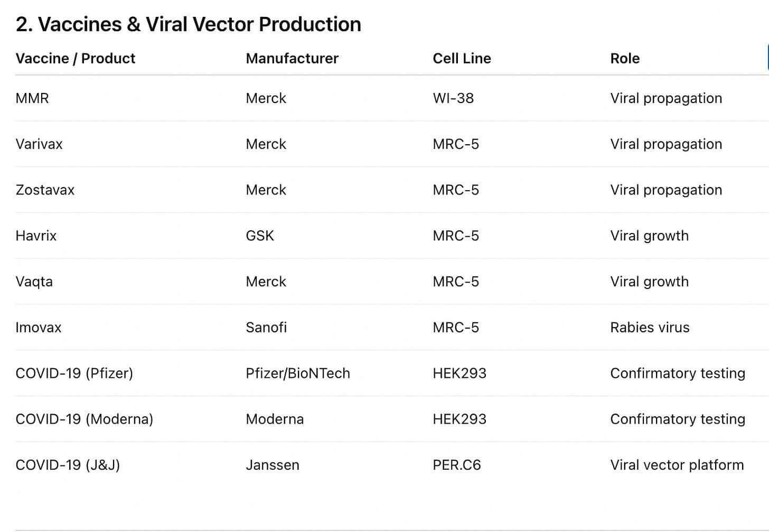Click Pfizer/BioNTech manufacturer cell
Screen dimensions: 769x532
click(x=298, y=374)
